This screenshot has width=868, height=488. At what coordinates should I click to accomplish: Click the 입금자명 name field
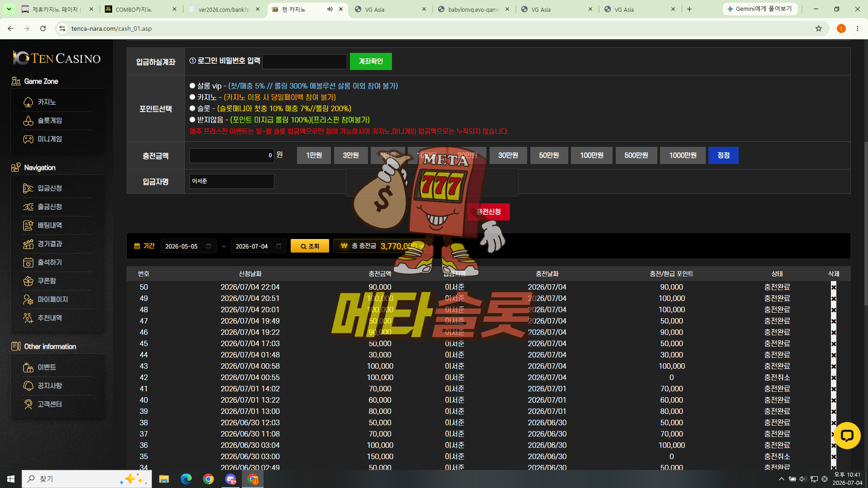click(232, 181)
